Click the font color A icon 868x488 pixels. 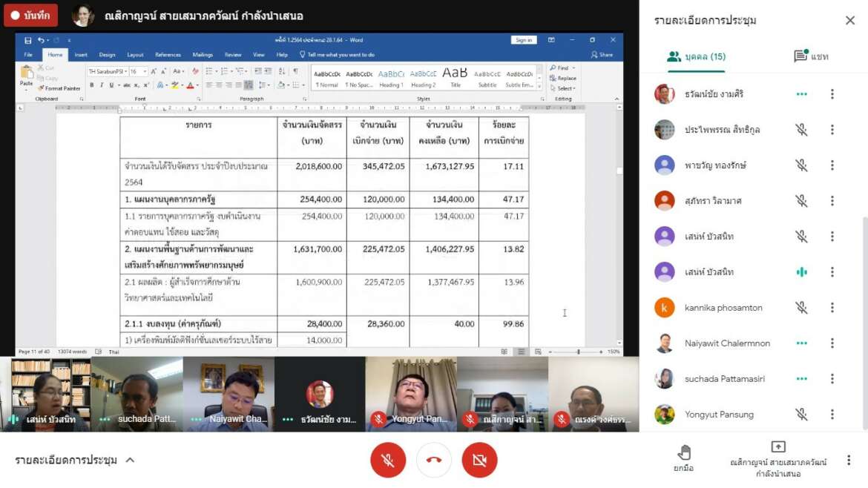point(190,85)
